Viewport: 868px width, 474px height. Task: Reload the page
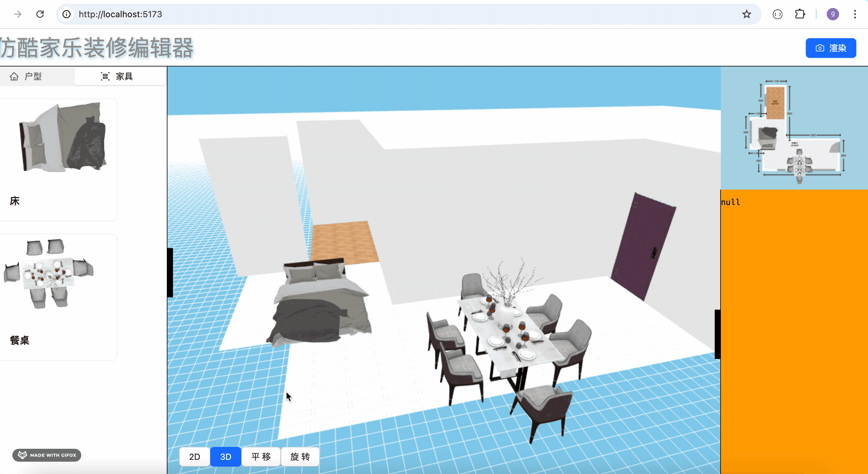click(40, 14)
